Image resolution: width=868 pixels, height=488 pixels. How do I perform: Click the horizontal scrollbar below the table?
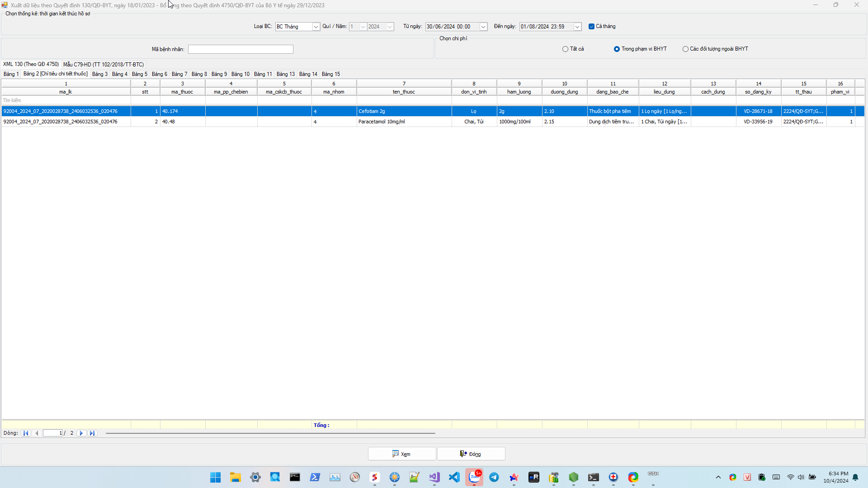(x=270, y=433)
